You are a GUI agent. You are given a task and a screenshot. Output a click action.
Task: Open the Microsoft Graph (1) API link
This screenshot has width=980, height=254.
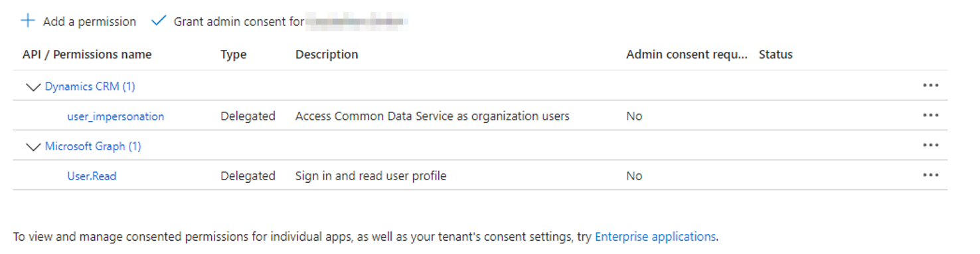pyautogui.click(x=93, y=146)
